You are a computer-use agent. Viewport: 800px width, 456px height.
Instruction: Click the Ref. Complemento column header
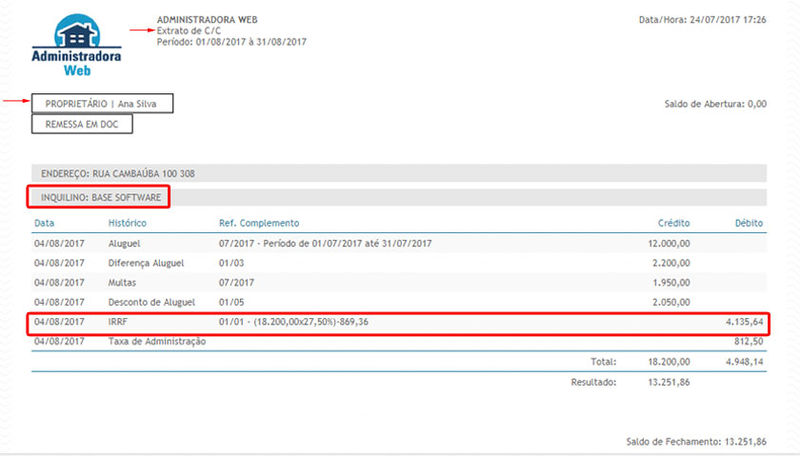pyautogui.click(x=259, y=222)
